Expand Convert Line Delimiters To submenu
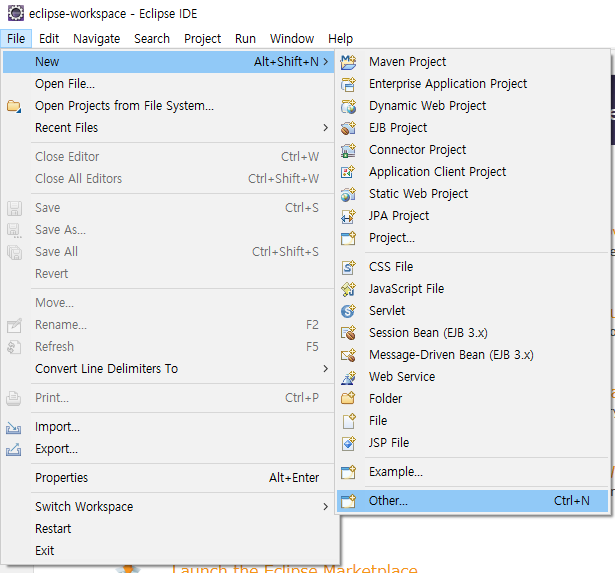 click(326, 368)
